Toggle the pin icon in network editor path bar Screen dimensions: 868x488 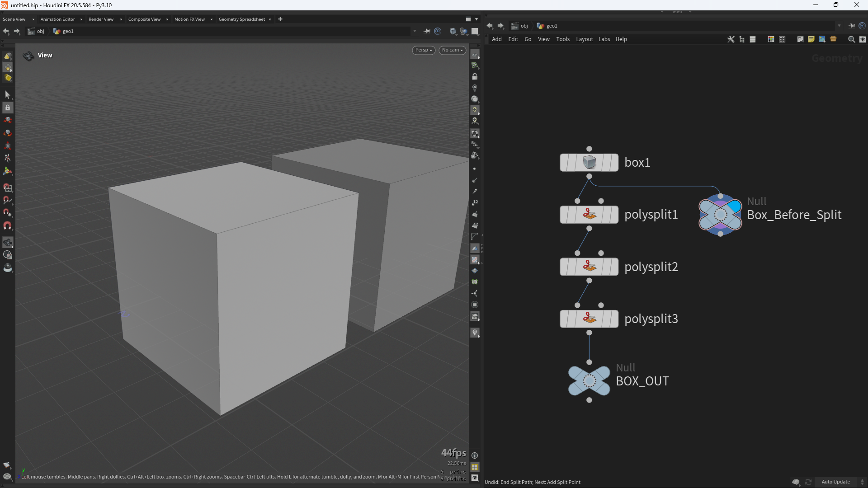click(851, 26)
